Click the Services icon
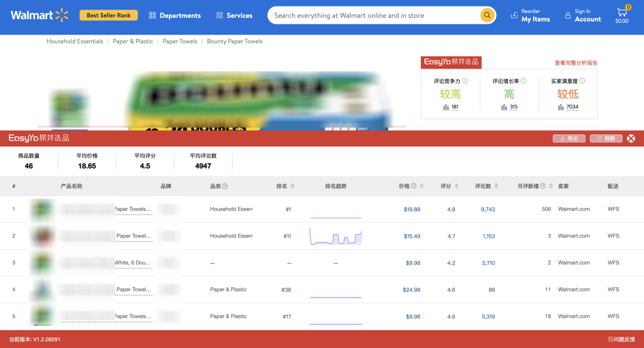Image resolution: width=644 pixels, height=348 pixels. click(219, 15)
